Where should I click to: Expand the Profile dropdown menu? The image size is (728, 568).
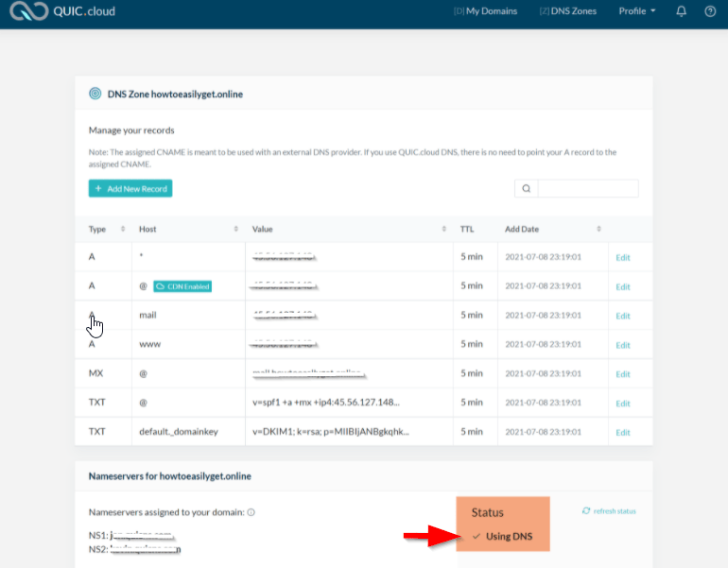(x=637, y=11)
